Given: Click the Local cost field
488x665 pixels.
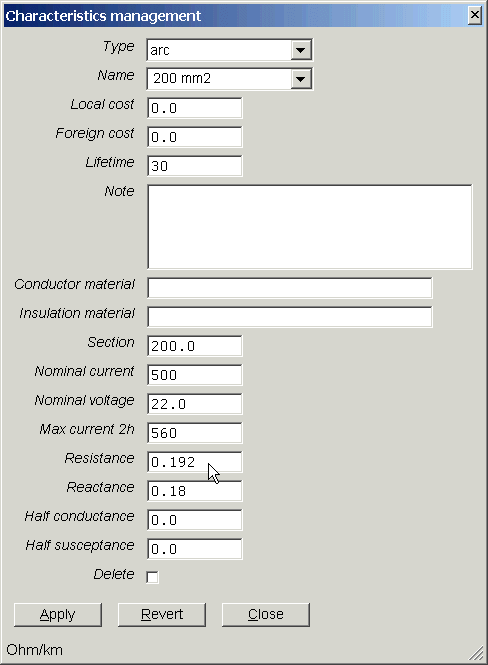Looking at the screenshot, I should coord(195,108).
